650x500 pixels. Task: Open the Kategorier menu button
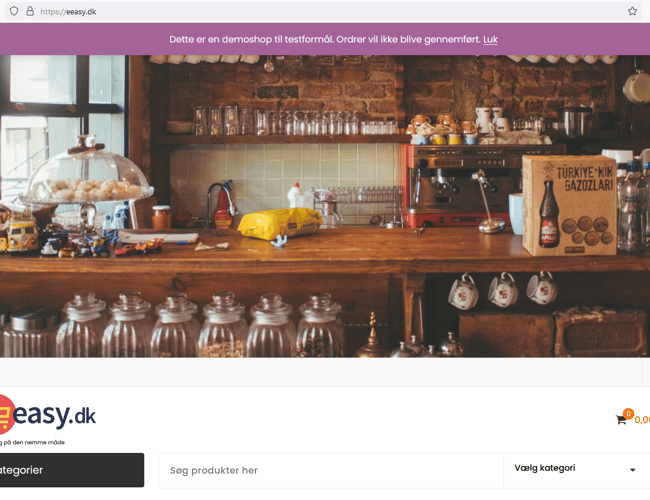(72, 470)
